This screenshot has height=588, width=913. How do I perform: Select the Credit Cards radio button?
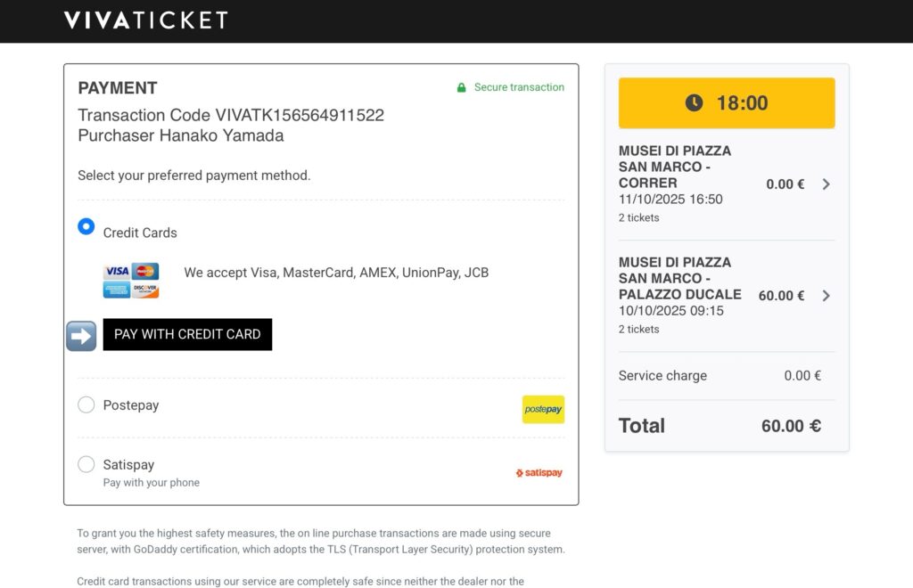tap(86, 227)
